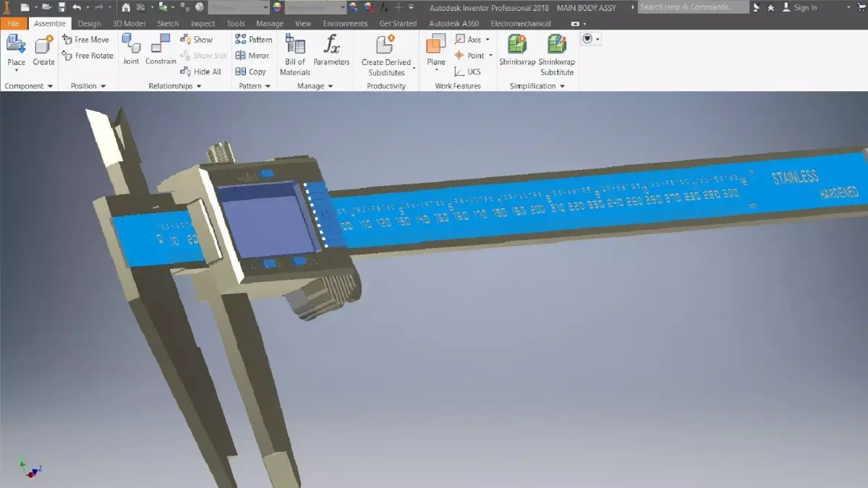Select the Free Rotate tool
868x488 pixels.
(x=88, y=56)
